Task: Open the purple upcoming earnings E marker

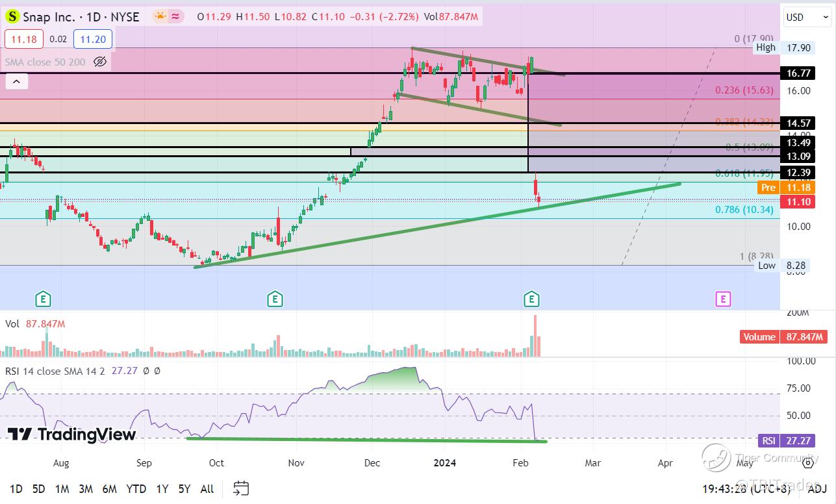Action: pyautogui.click(x=723, y=299)
